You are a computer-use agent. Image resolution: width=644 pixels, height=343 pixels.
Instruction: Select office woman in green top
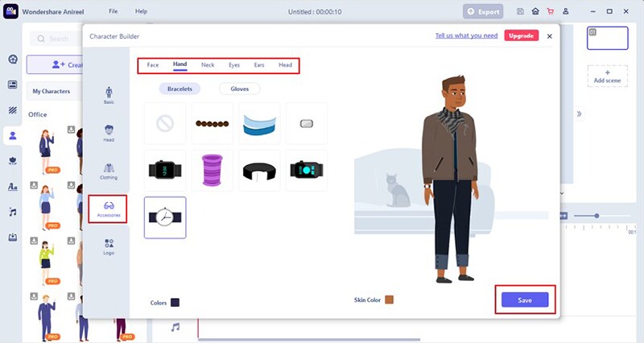tap(46, 262)
